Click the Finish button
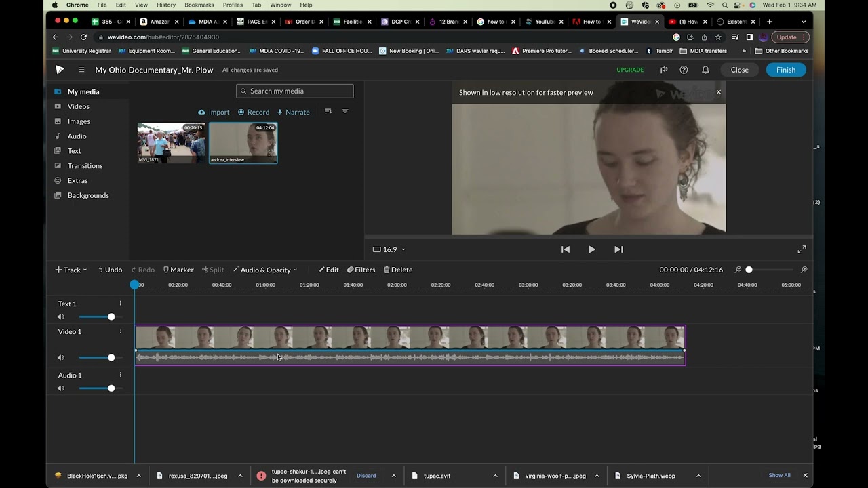This screenshot has width=868, height=488. [x=786, y=70]
